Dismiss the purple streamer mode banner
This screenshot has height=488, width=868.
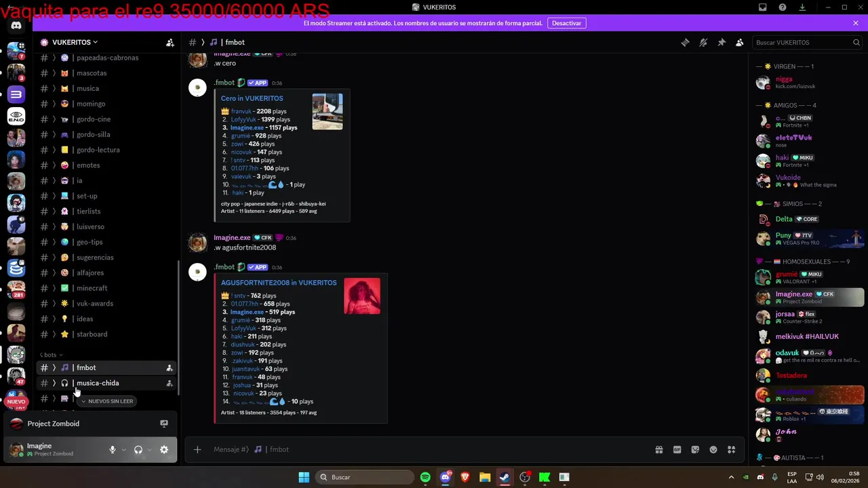coord(856,23)
